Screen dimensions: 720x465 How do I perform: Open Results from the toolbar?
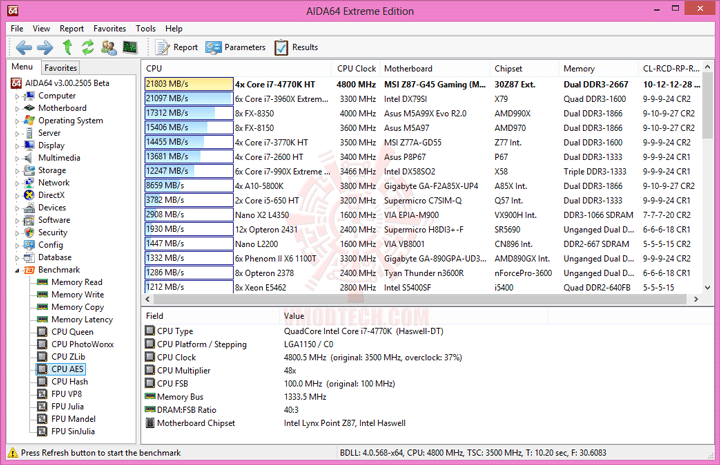pyautogui.click(x=296, y=47)
